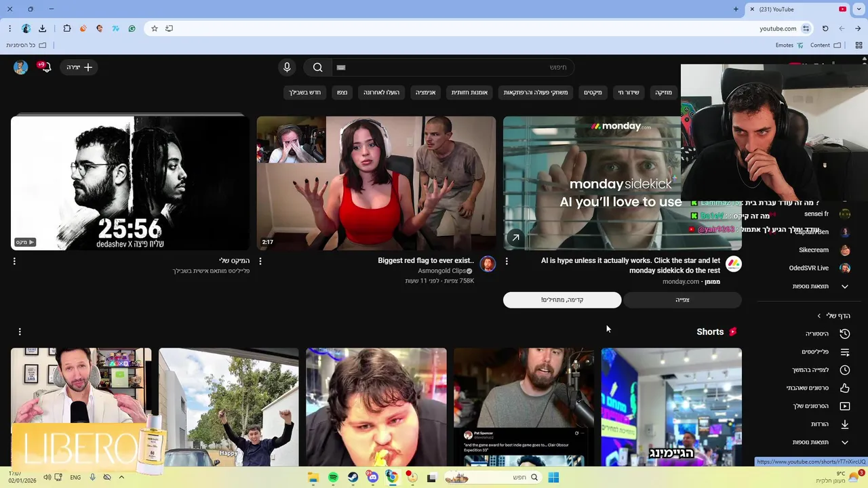
Task: Open לצפייה בהמשך watch later
Action: pyautogui.click(x=821, y=370)
